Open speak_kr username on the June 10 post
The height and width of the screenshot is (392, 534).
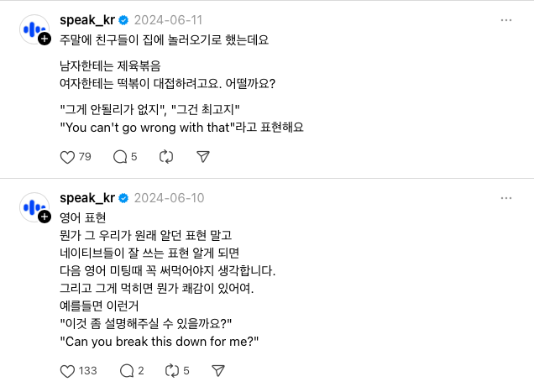tap(87, 198)
